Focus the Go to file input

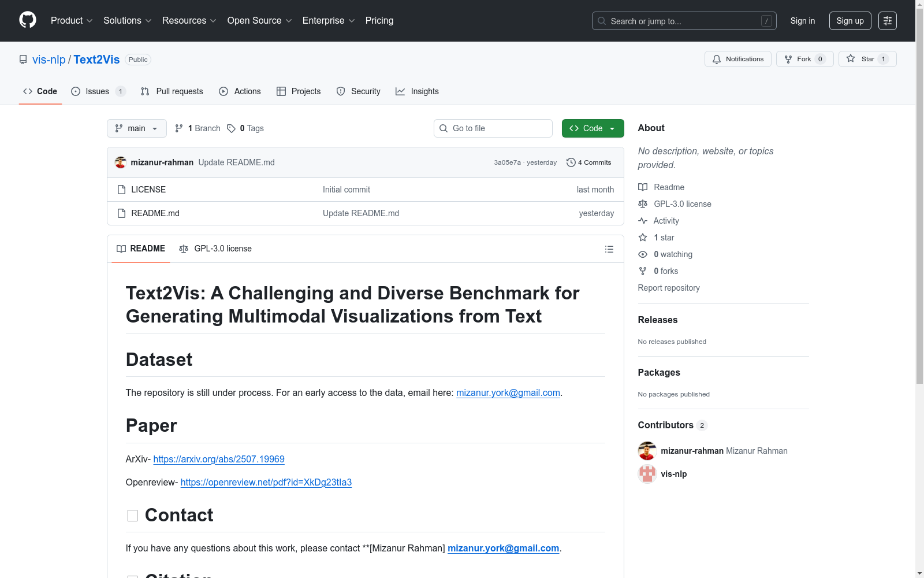coord(493,128)
